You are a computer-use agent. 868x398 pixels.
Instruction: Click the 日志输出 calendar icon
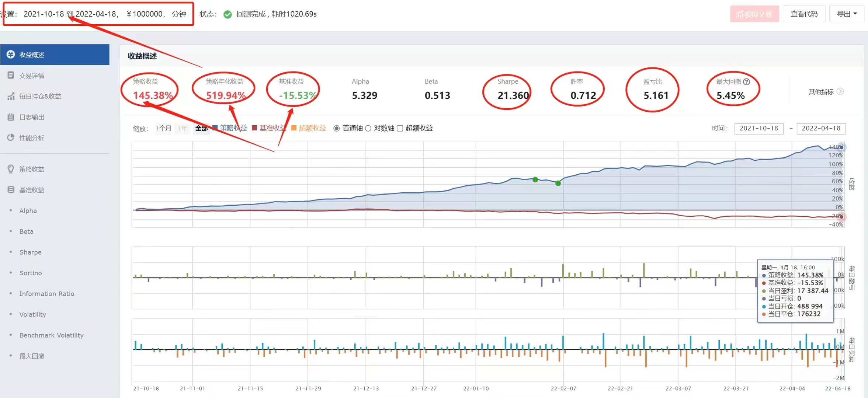[x=11, y=117]
